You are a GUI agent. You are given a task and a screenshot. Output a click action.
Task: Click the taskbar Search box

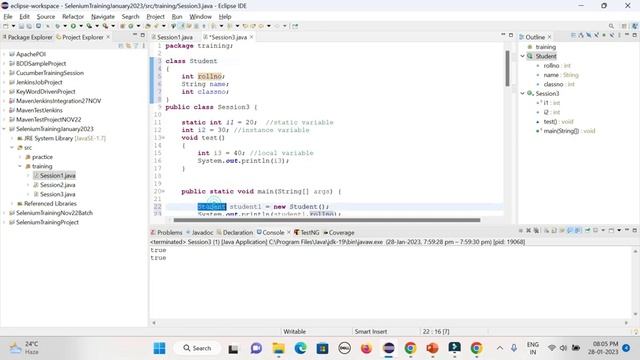[x=198, y=348]
